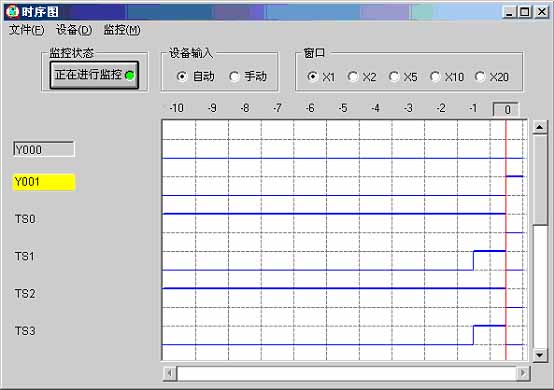
Task: Click the 时序图 title bar app icon
Action: tap(12, 11)
